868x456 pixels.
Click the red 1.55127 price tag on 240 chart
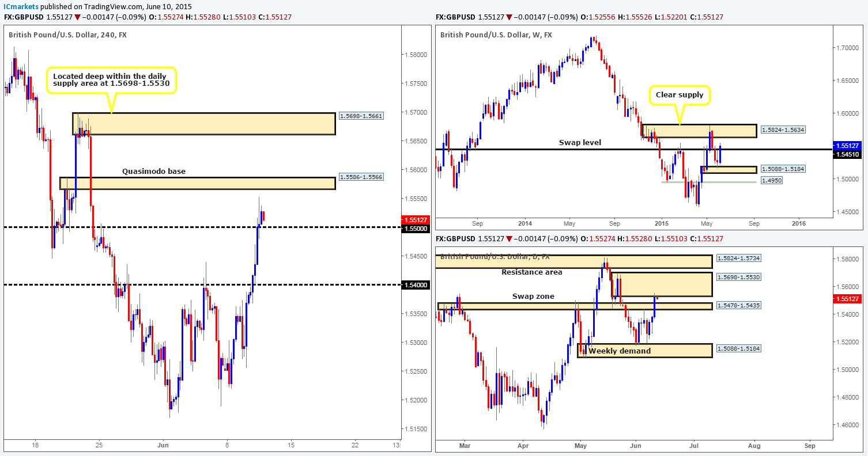pos(415,219)
